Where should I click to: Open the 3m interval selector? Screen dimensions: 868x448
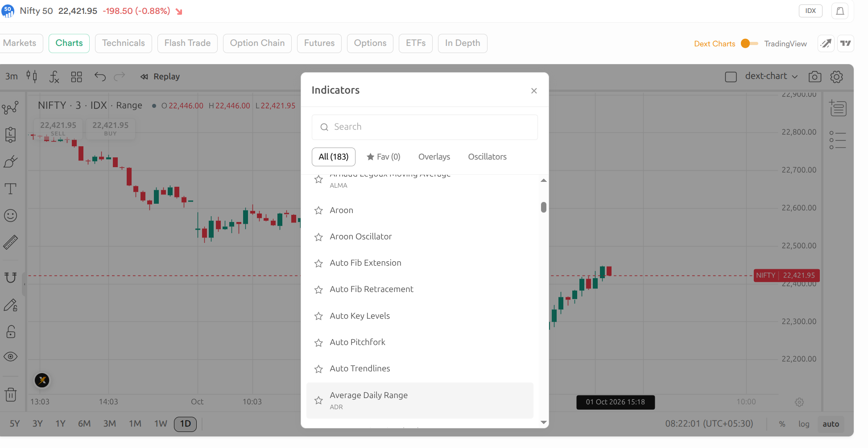tap(12, 76)
